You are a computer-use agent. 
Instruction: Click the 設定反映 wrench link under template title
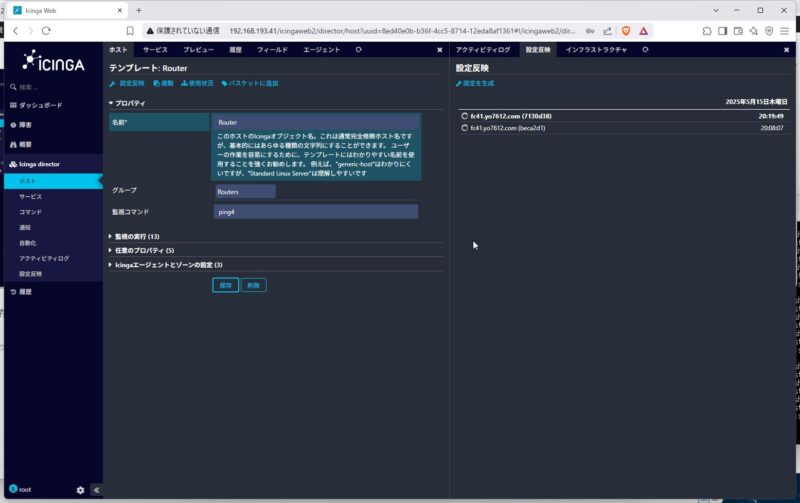point(127,83)
